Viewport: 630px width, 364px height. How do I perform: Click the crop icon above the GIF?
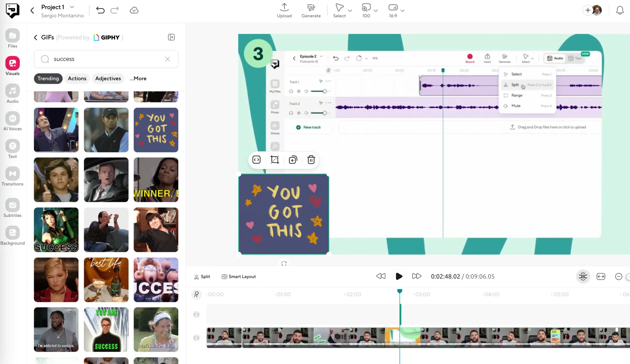click(x=275, y=160)
